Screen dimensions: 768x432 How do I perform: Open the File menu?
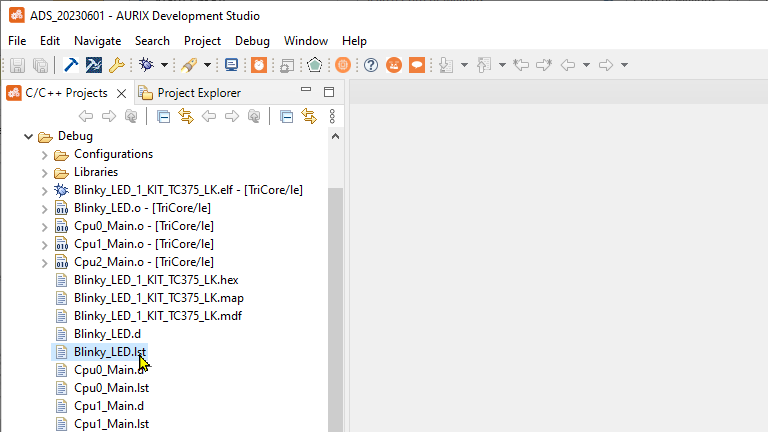tap(17, 41)
